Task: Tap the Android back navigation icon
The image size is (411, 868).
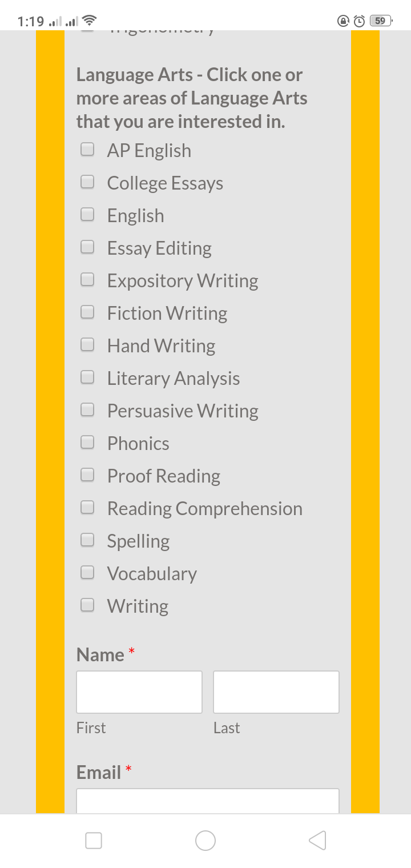Action: pyautogui.click(x=317, y=840)
